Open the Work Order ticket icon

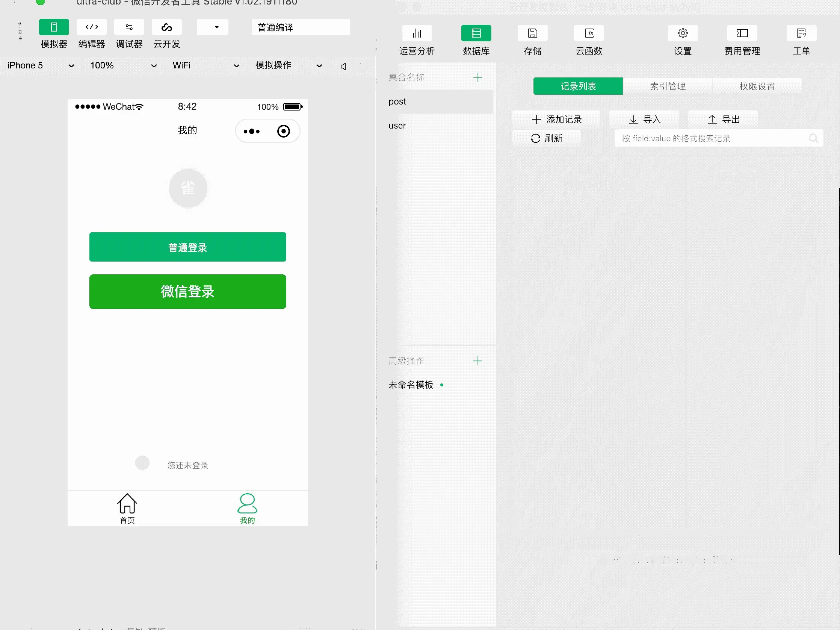click(801, 33)
